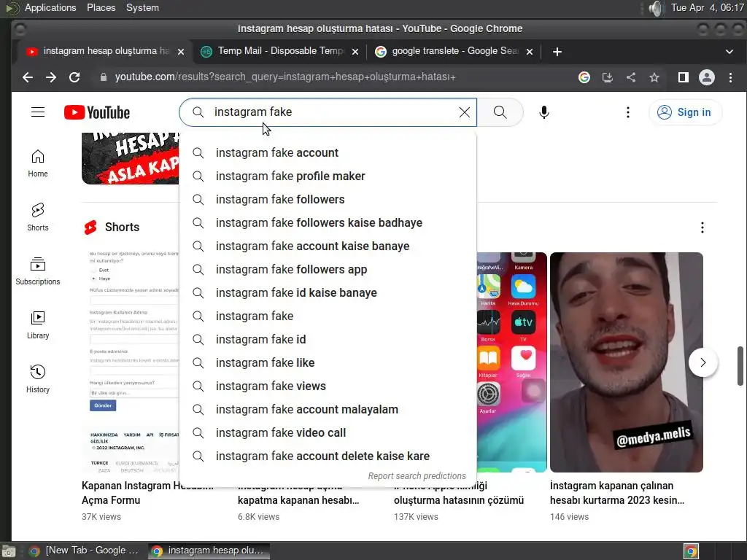
Task: Click the address bar URL
Action: coord(285,77)
